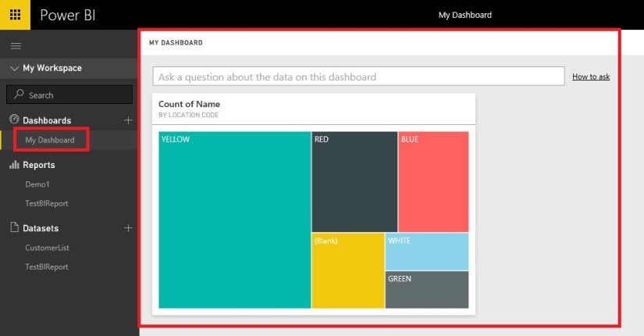Select the Dashboards section label
This screenshot has width=644, height=336.
pos(47,120)
